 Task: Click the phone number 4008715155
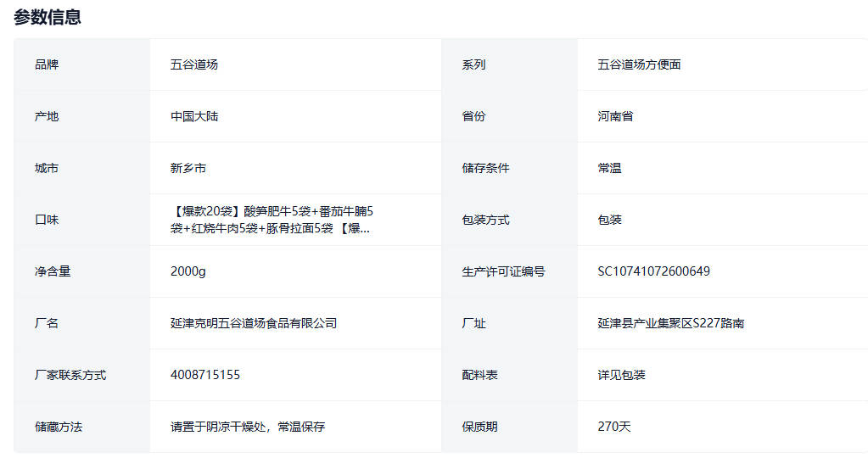205,375
